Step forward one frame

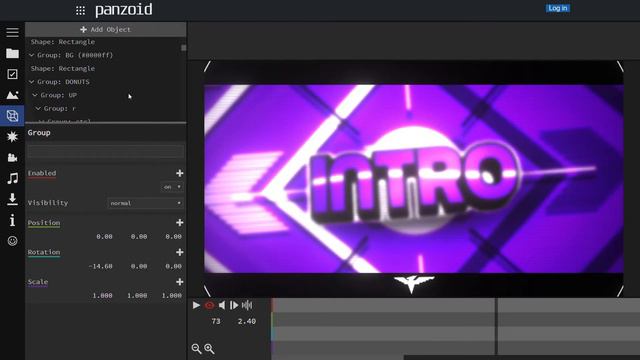coord(234,305)
